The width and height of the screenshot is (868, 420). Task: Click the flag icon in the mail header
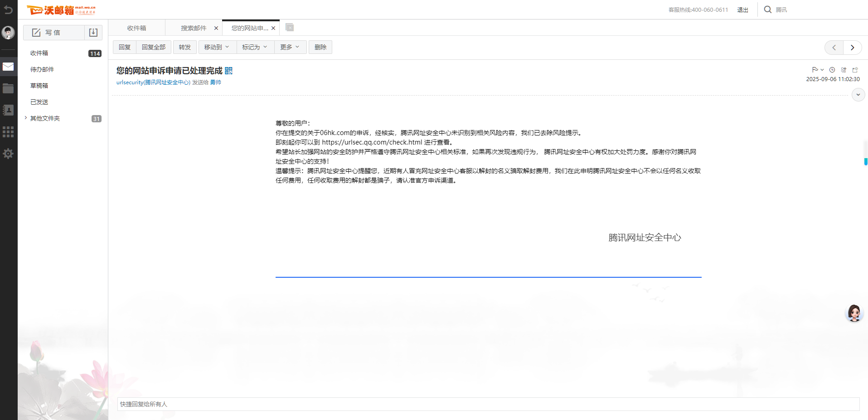(x=815, y=70)
